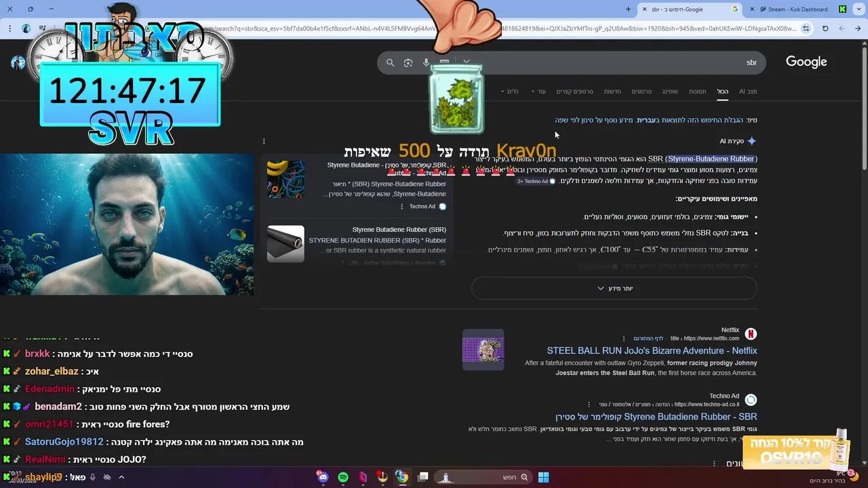The width and height of the screenshot is (868, 488).
Task: Reload the page with the refresh icon
Action: pos(825,28)
